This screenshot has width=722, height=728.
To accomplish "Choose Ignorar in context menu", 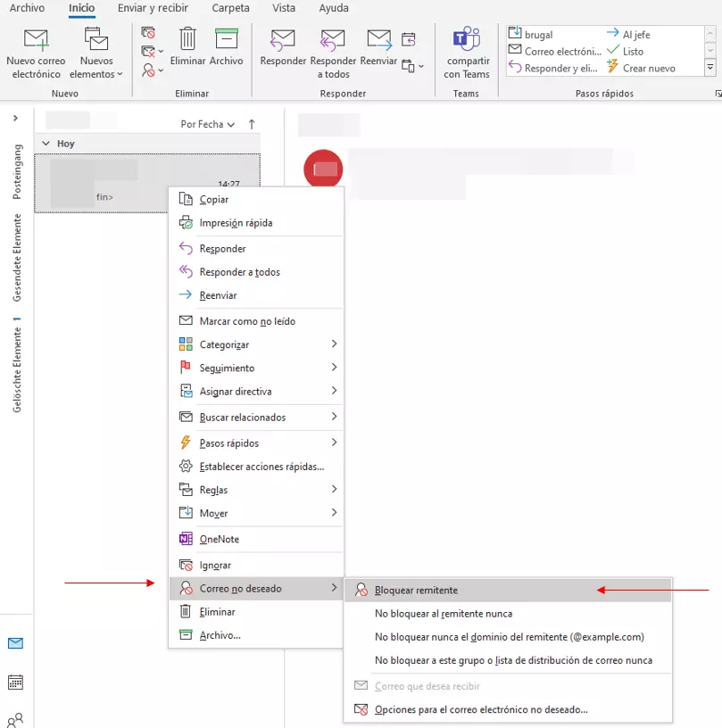I will [256, 565].
